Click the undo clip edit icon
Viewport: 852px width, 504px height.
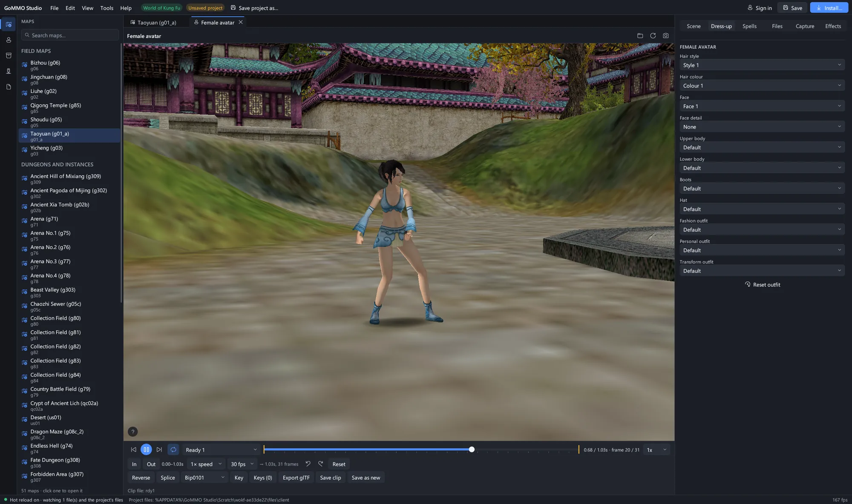[308, 464]
